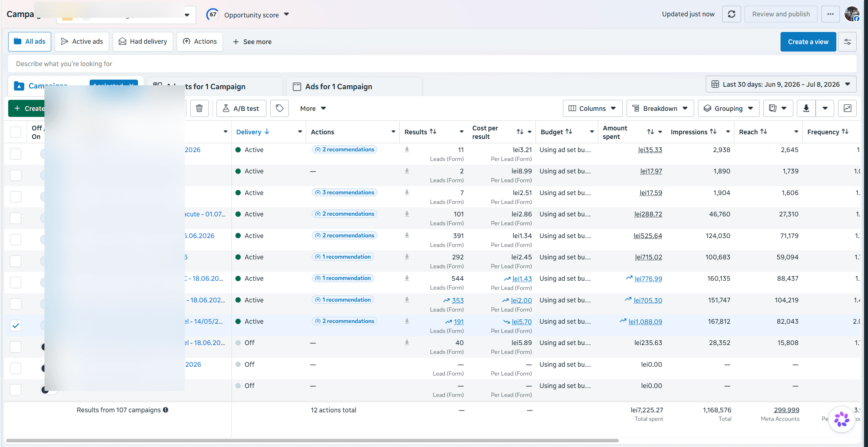Open the three-dots more options menu
This screenshot has height=447, width=868.
(x=830, y=14)
